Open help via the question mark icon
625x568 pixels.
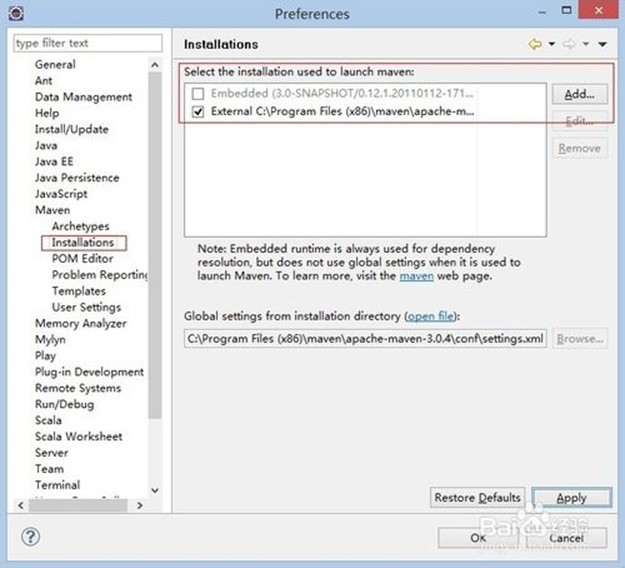(x=30, y=537)
